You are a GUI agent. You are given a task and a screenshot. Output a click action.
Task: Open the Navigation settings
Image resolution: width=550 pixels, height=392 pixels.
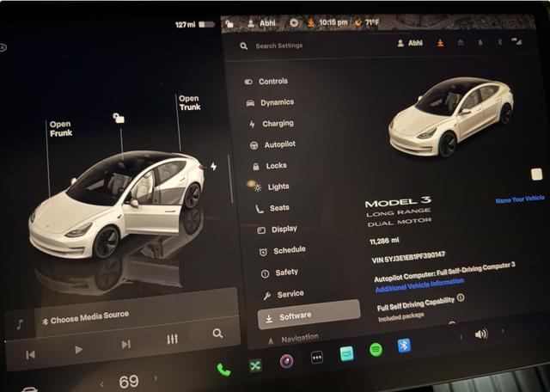point(293,339)
